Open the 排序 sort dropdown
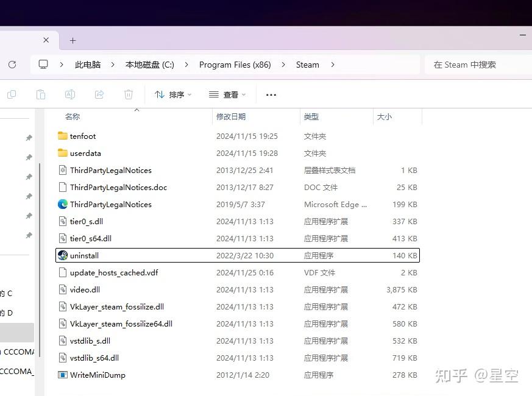Image resolution: width=532 pixels, height=396 pixels. [173, 94]
